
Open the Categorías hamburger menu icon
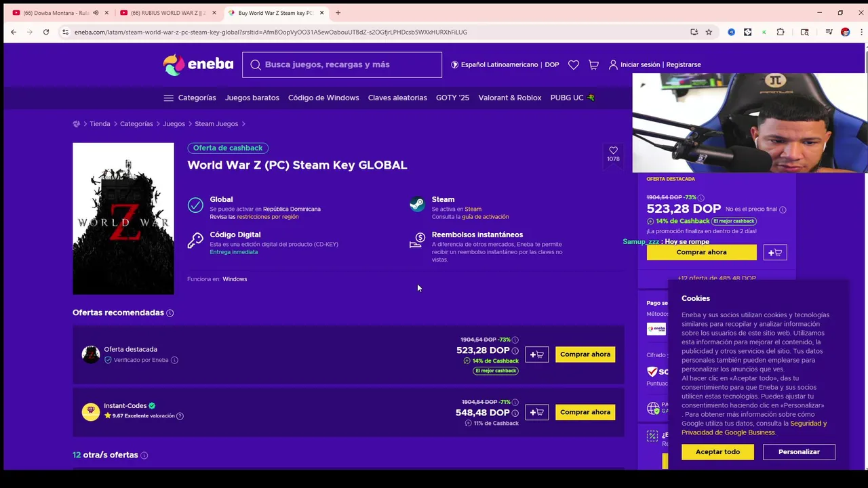pos(168,98)
